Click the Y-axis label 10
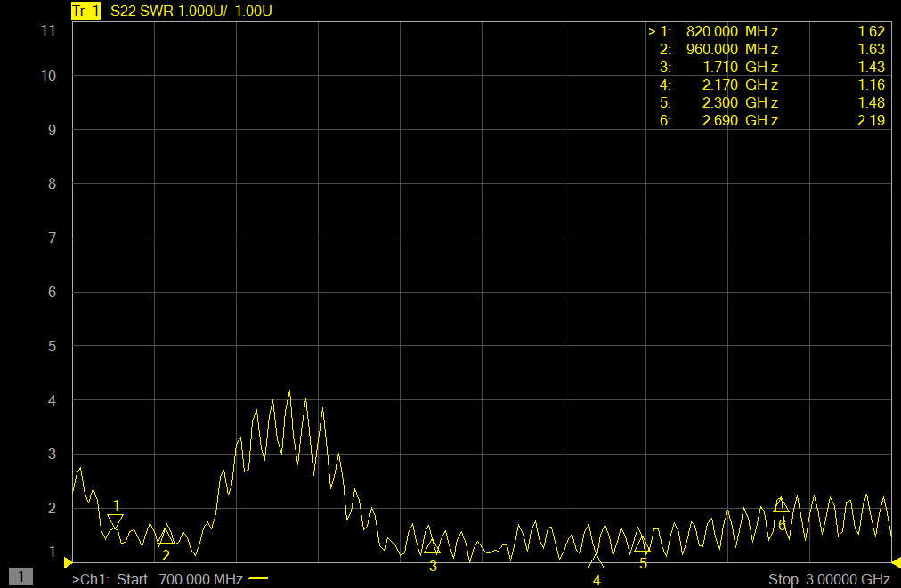Image resolution: width=901 pixels, height=588 pixels. click(x=48, y=76)
